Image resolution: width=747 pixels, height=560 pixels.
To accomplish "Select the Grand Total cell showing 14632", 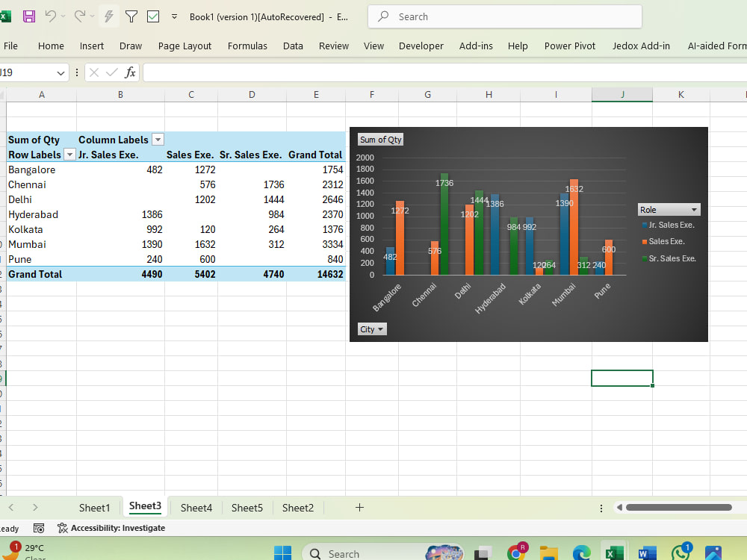I will click(x=316, y=274).
